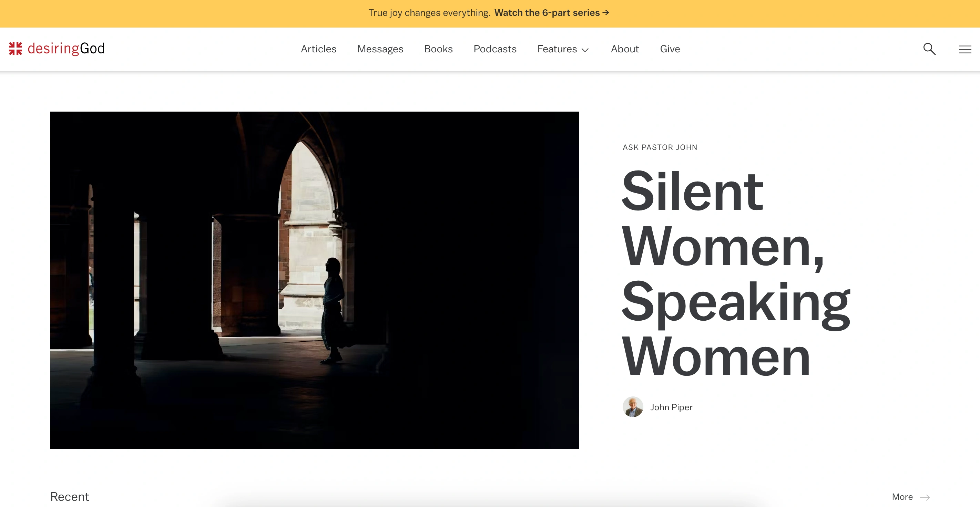Open the Podcasts page

coord(494,49)
